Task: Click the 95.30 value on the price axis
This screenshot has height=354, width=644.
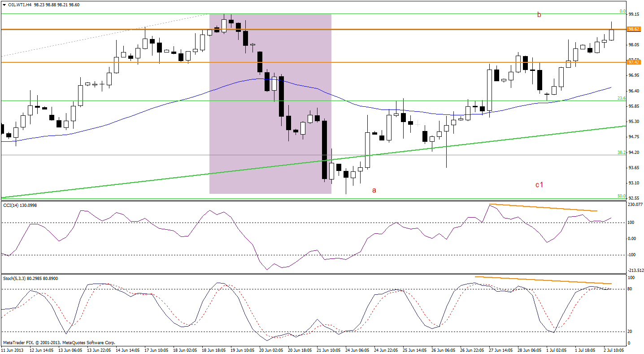Action: pos(634,122)
